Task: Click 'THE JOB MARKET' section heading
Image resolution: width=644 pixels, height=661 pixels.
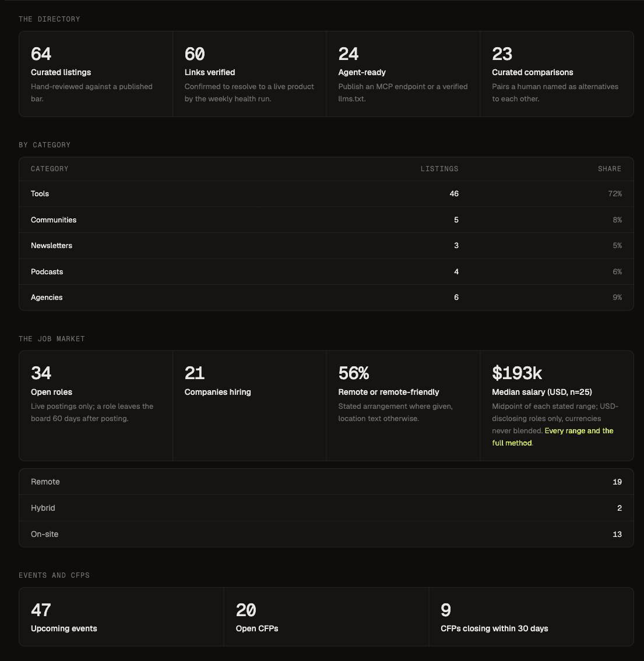Action: 51,339
